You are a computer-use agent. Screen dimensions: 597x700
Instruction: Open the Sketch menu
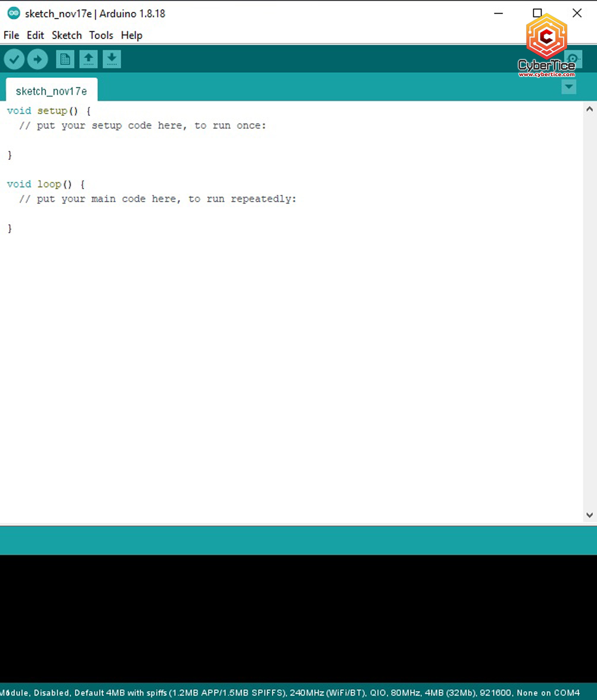[x=66, y=35]
